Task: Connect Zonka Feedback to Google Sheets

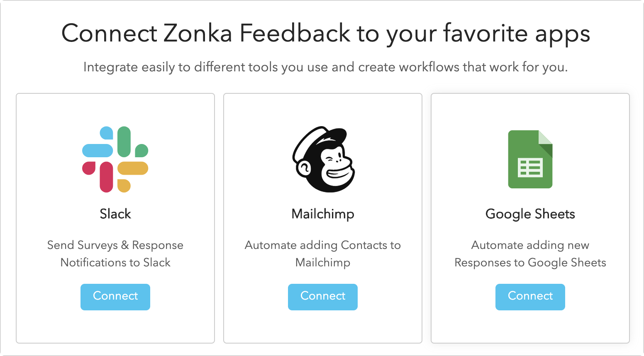Action: pyautogui.click(x=530, y=297)
